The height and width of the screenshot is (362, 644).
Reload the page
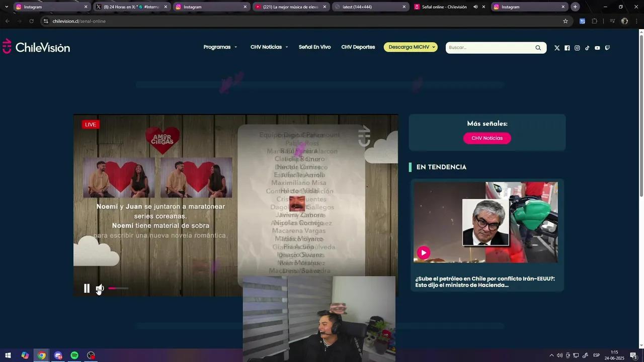tap(31, 21)
